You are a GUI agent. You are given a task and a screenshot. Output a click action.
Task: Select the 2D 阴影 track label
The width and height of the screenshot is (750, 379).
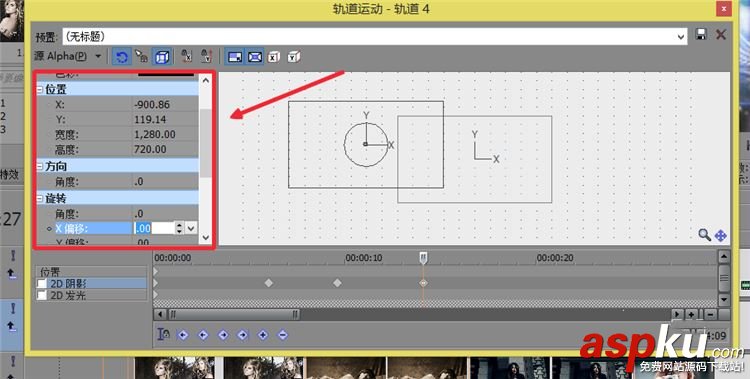click(x=68, y=284)
